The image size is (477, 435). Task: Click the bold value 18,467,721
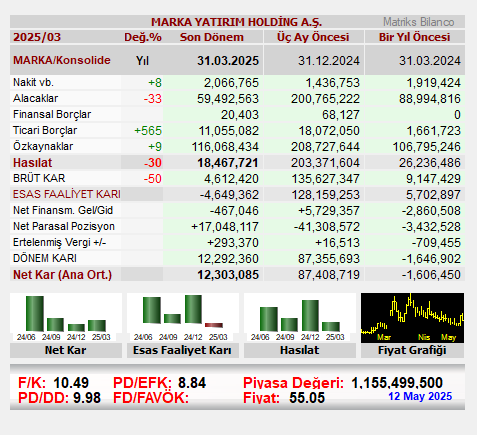point(228,163)
